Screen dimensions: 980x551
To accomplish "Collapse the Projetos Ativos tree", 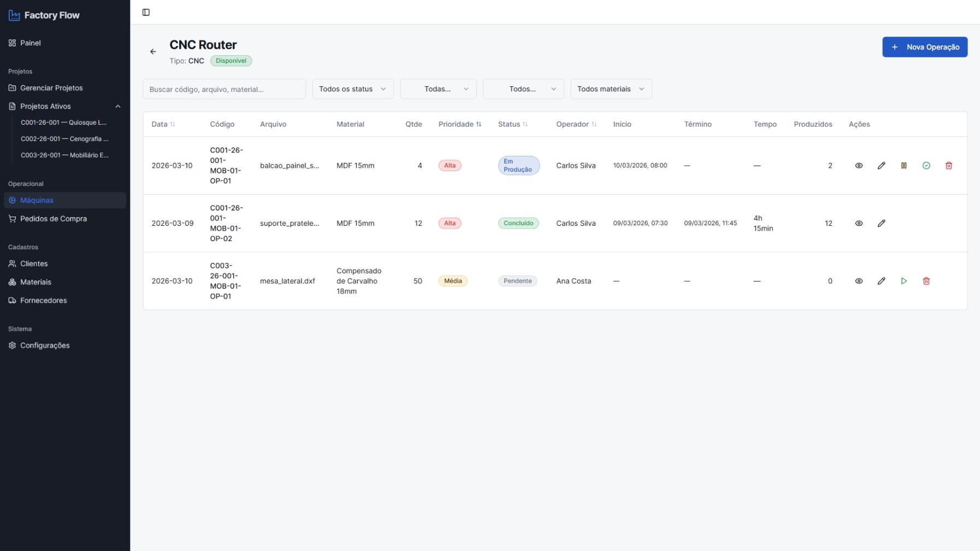I will click(x=117, y=107).
